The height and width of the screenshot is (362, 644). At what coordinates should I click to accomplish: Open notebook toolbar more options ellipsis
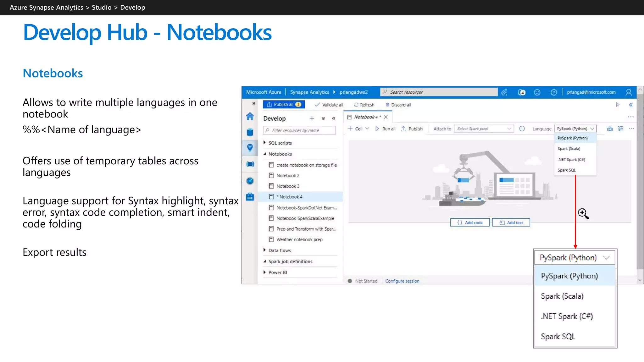tap(631, 129)
